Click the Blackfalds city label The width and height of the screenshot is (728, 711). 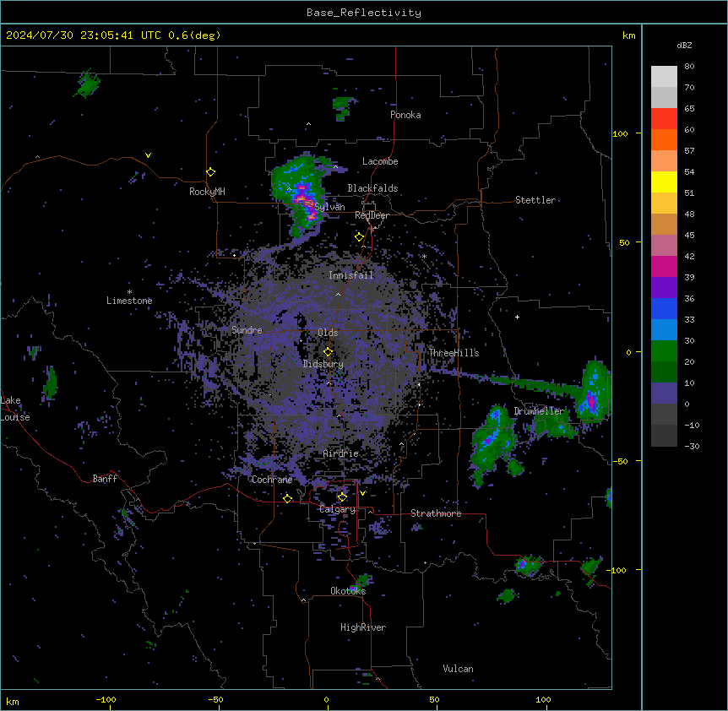pyautogui.click(x=372, y=188)
